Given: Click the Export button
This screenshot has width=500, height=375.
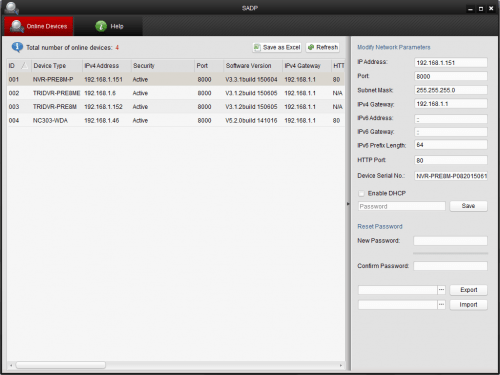Looking at the screenshot, I should [x=468, y=290].
